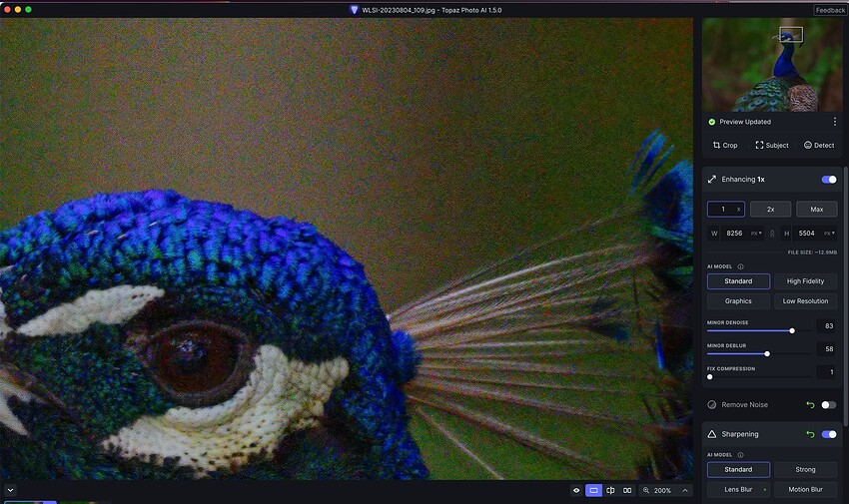Select single view mode in bottom bar
This screenshot has width=849, height=504.
coord(593,490)
